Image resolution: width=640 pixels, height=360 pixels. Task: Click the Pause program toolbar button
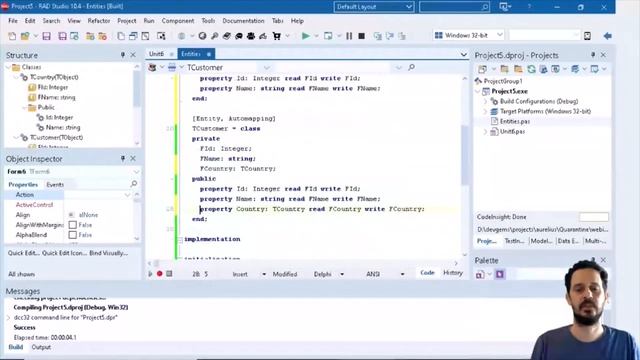[349, 36]
